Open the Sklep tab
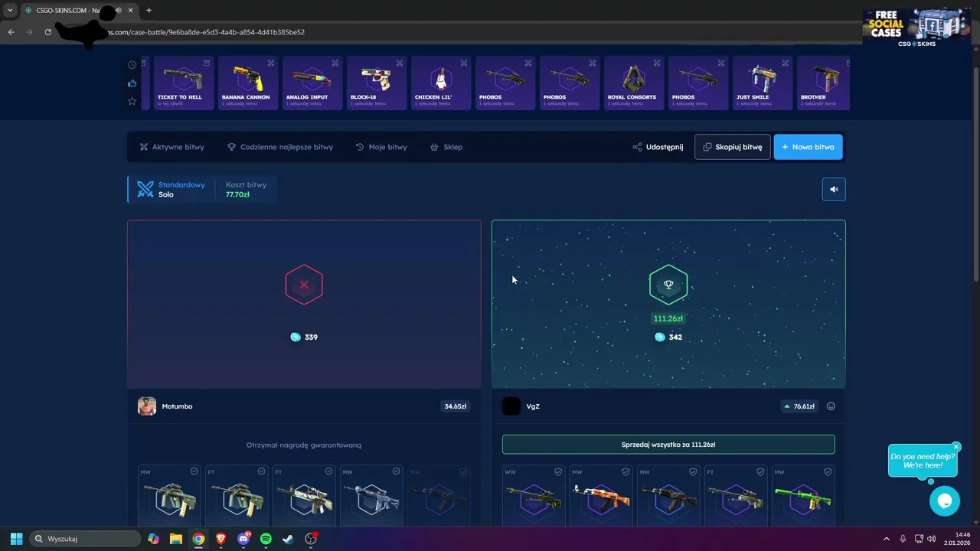 [x=446, y=147]
